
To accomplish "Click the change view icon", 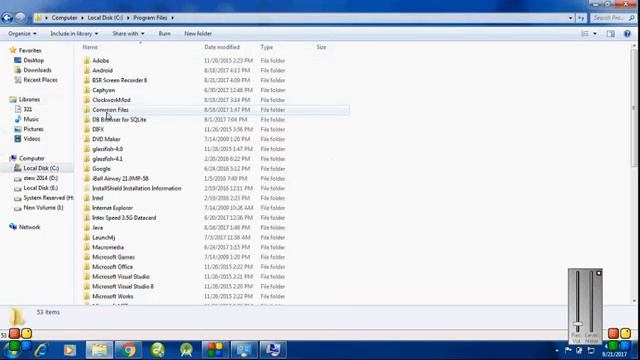I will [585, 34].
